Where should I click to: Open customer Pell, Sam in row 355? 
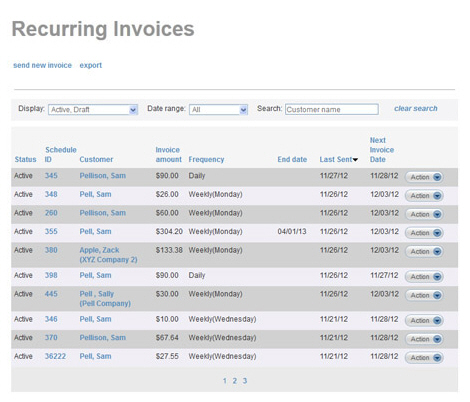click(95, 232)
